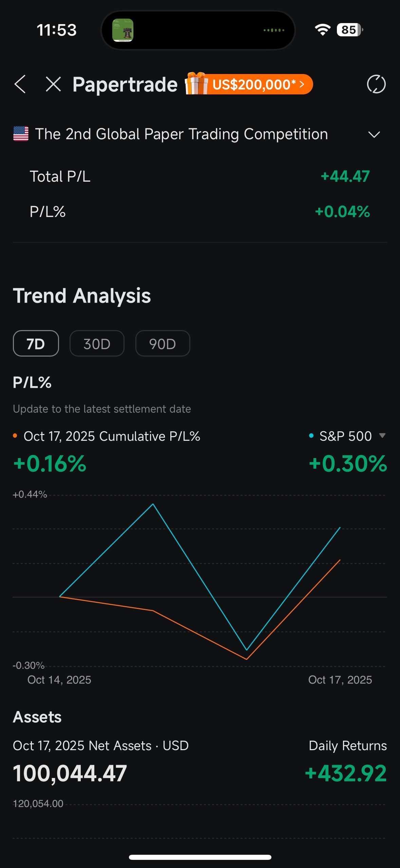Tap the Dynamic Island app thumbnail

[123, 30]
